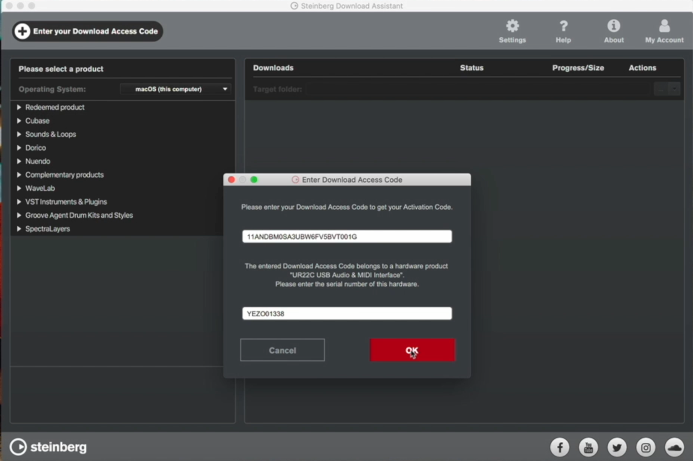Select the Cubase product label
The width and height of the screenshot is (693, 461).
38,121
